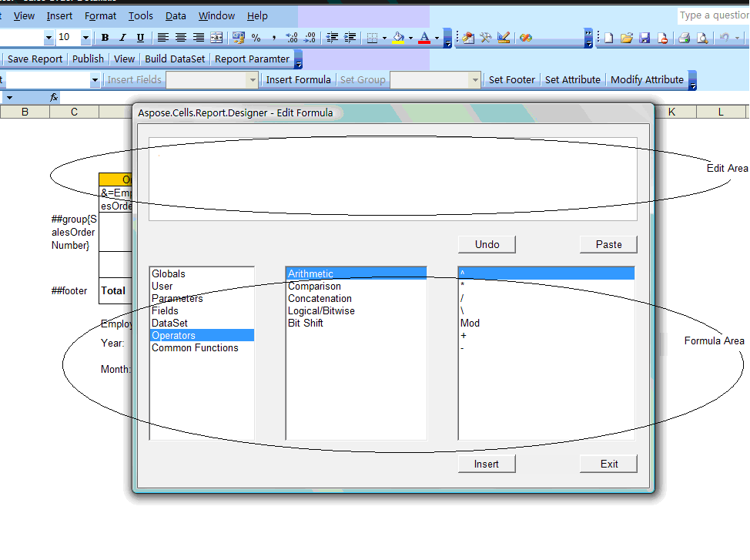
Task: Toggle bold formatting
Action: click(105, 38)
